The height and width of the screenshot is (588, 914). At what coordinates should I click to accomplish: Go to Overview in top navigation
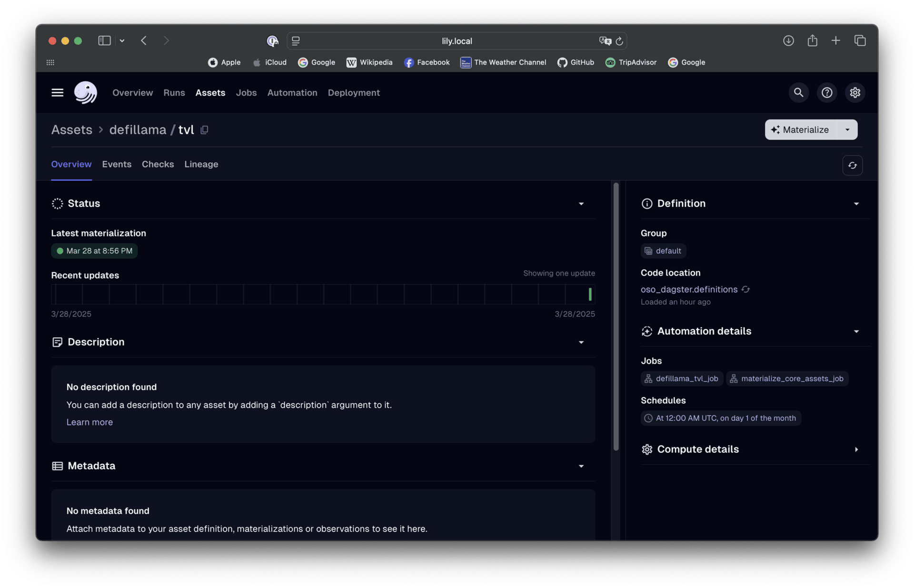[132, 93]
